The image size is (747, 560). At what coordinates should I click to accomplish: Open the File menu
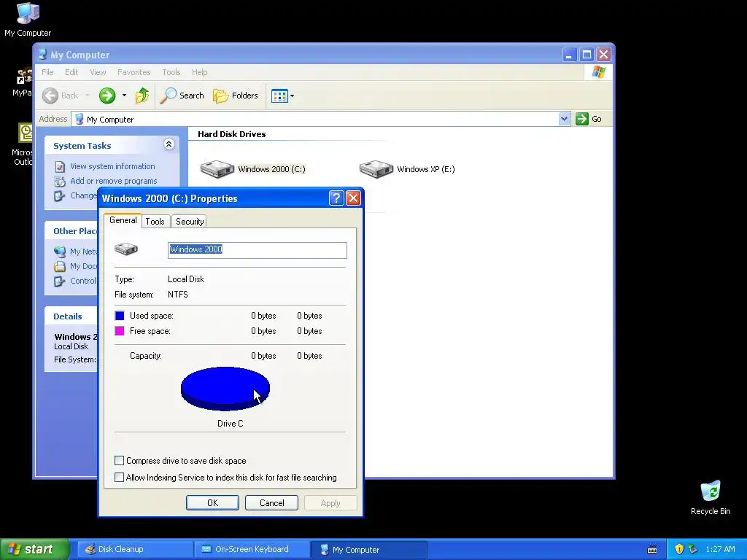(x=47, y=72)
